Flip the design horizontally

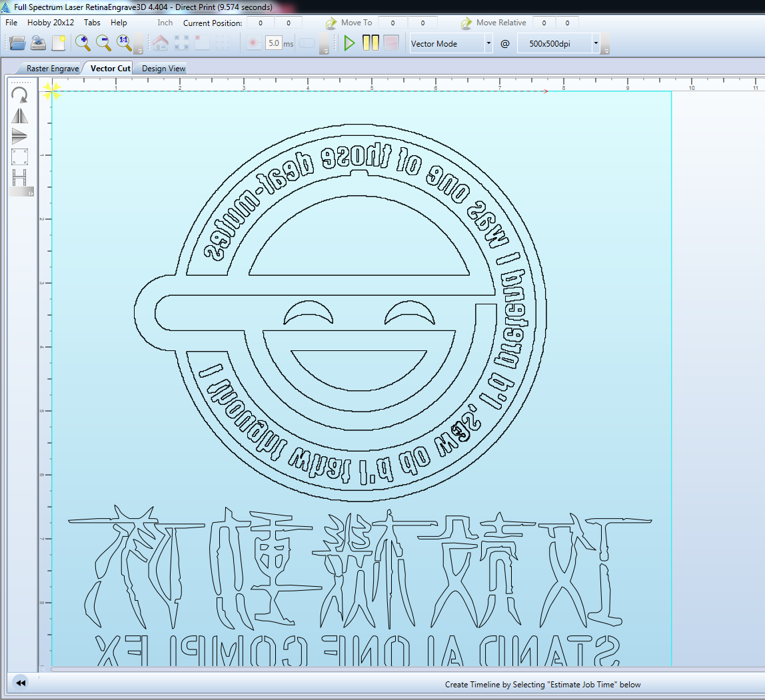pyautogui.click(x=19, y=116)
